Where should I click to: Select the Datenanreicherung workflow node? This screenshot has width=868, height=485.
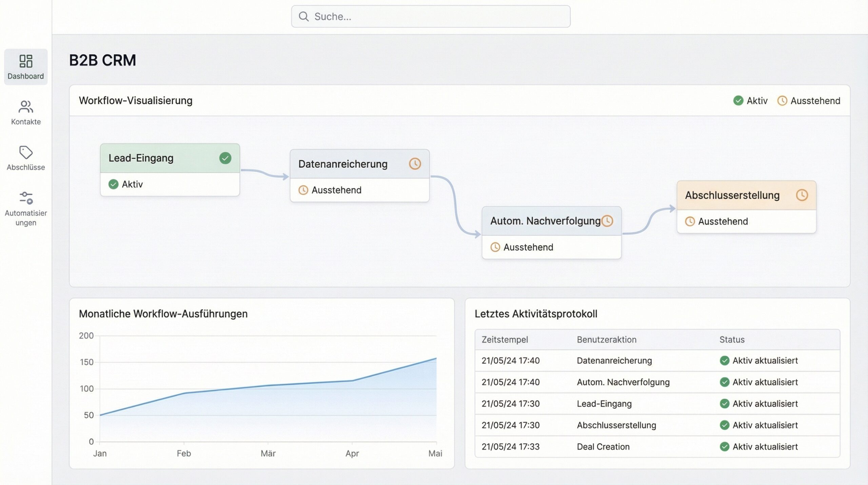342,164
